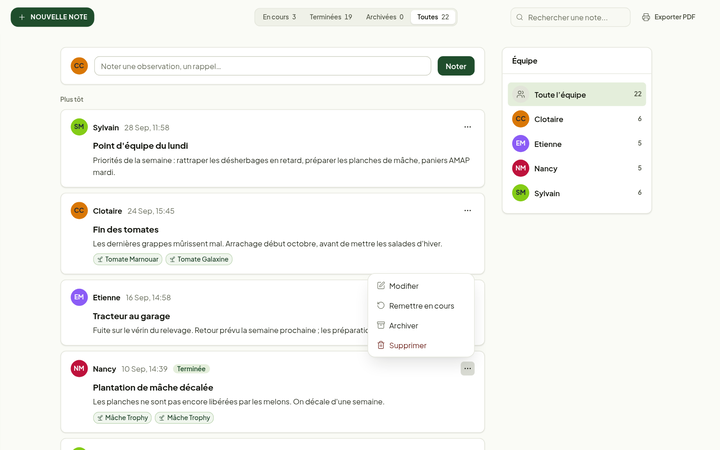Switch to the Terminées tab
This screenshot has height=450, width=720.
click(x=331, y=17)
